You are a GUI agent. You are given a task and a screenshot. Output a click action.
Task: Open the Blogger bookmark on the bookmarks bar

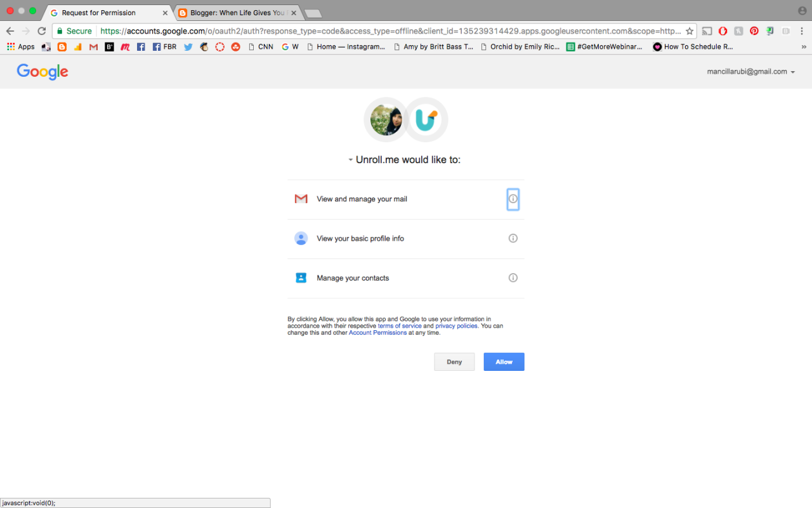point(62,46)
